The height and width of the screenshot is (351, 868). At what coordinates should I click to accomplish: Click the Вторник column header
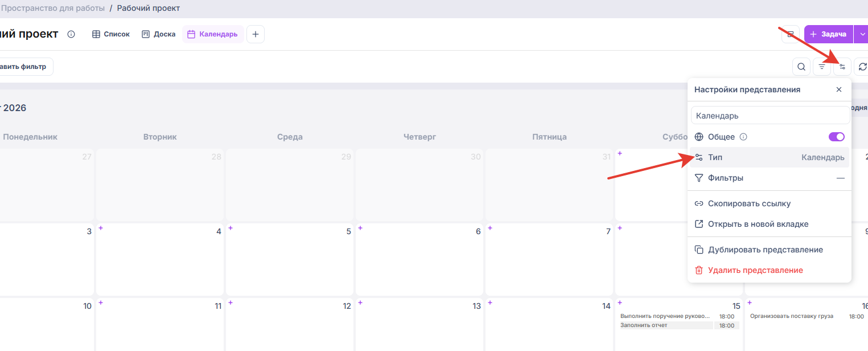[x=160, y=137]
